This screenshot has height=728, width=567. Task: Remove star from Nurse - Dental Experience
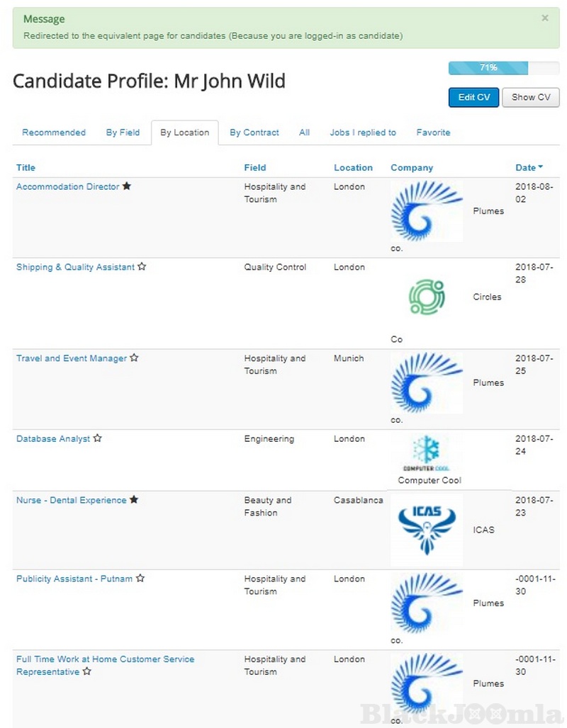(x=134, y=500)
